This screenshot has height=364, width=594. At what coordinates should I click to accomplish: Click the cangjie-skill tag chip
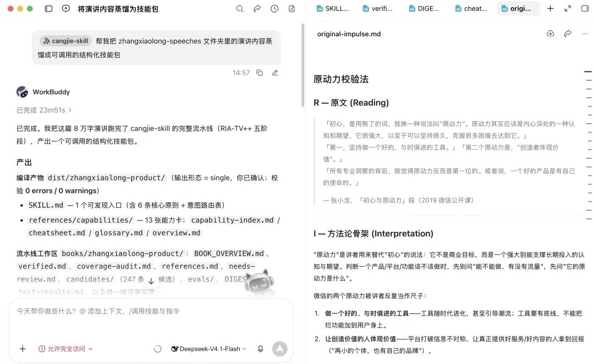point(65,41)
